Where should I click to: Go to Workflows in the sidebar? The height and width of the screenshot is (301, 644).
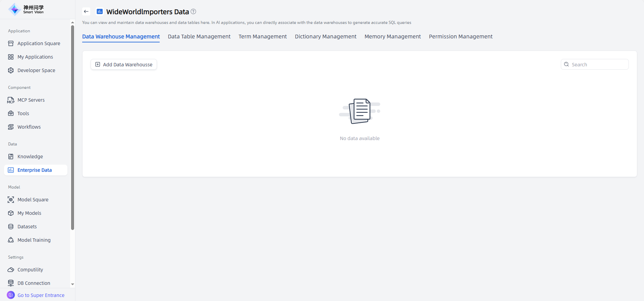(x=29, y=127)
